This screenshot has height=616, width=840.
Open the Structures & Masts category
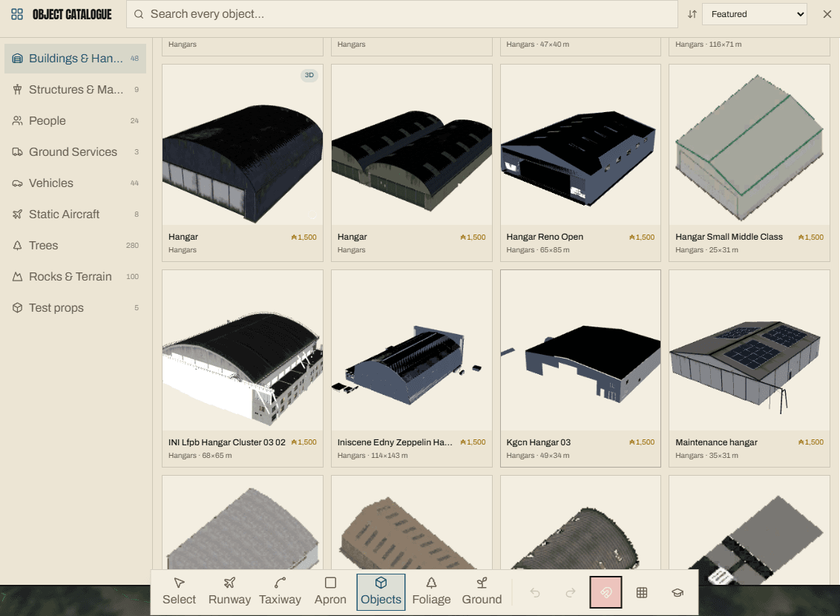coord(75,90)
